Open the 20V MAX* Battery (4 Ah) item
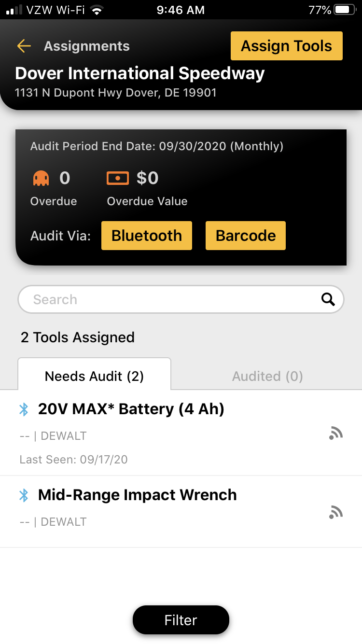Image resolution: width=362 pixels, height=644 pixels. (181, 433)
